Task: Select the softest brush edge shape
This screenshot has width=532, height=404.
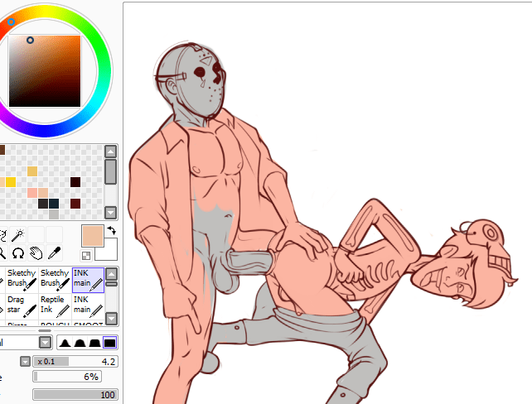Action: [x=66, y=343]
